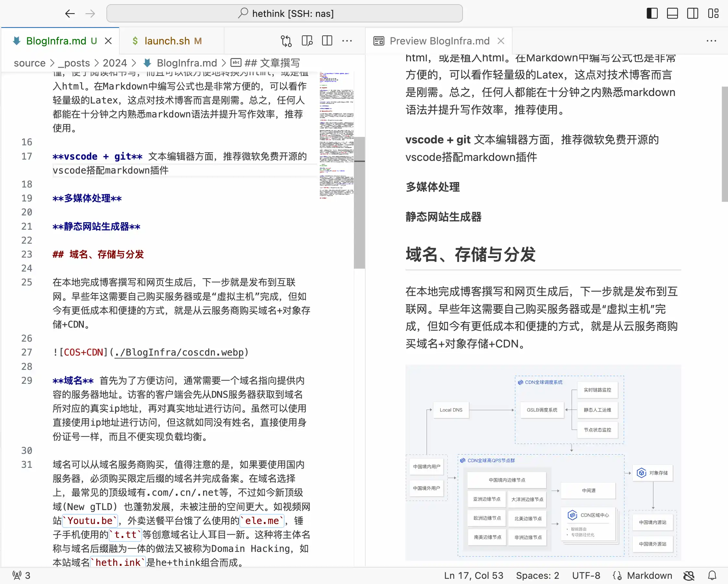Click the `heth.ink` inline code in editor
Screen dimensions: 728x584
tap(118, 562)
